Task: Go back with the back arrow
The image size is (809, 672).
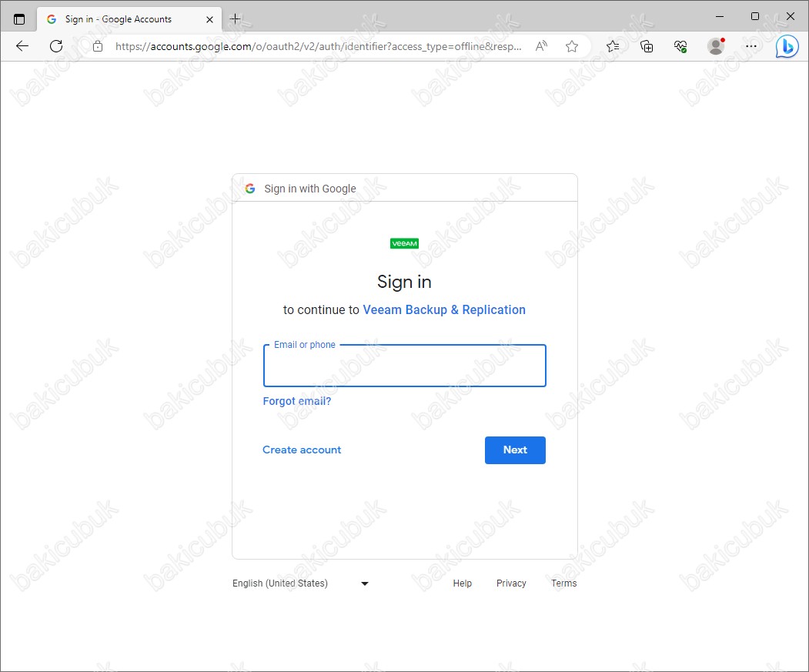Action: (x=22, y=46)
